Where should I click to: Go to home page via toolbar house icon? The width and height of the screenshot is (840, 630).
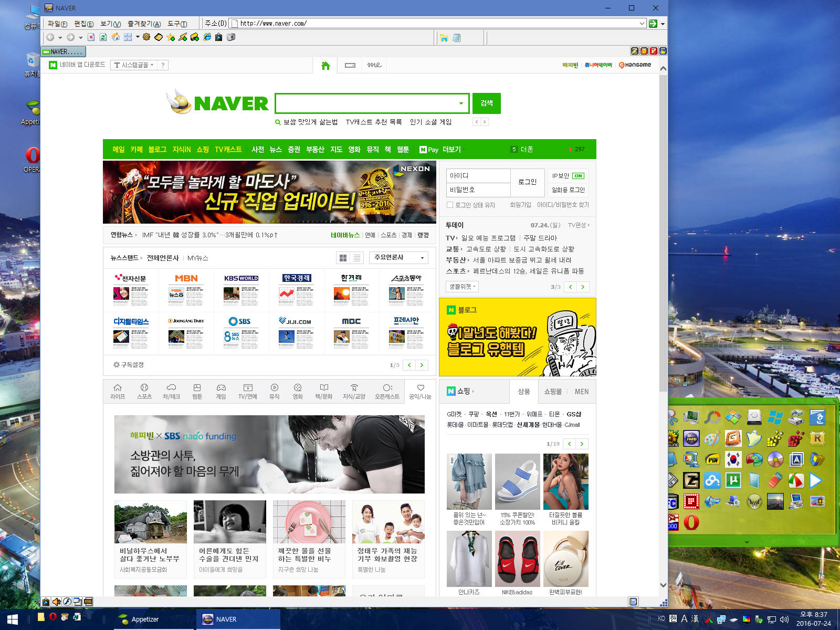tap(115, 37)
